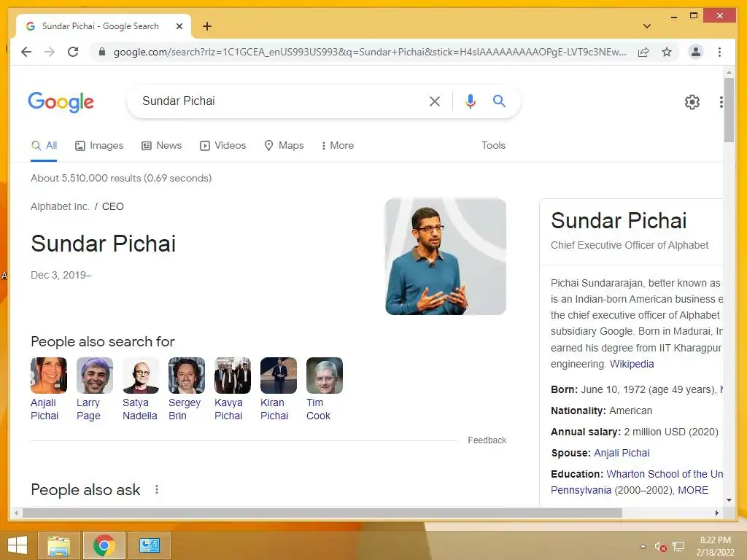
Task: Open the Windows Start button
Action: [18, 545]
